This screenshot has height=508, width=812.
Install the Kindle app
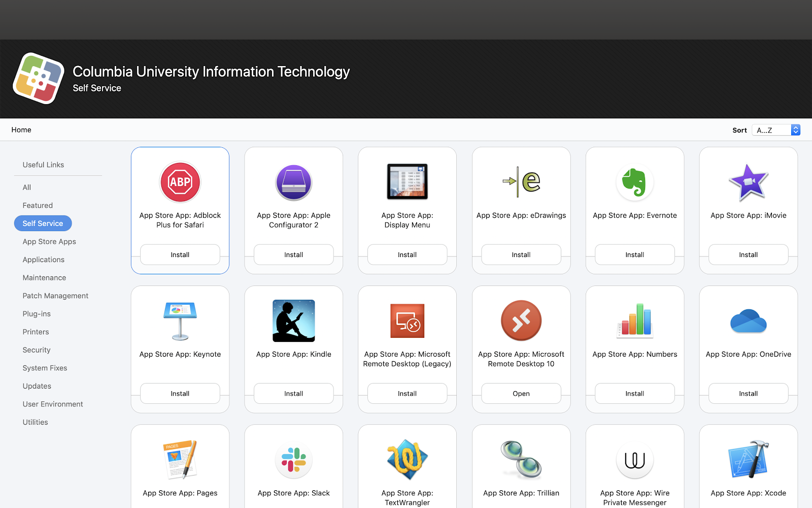pyautogui.click(x=294, y=393)
